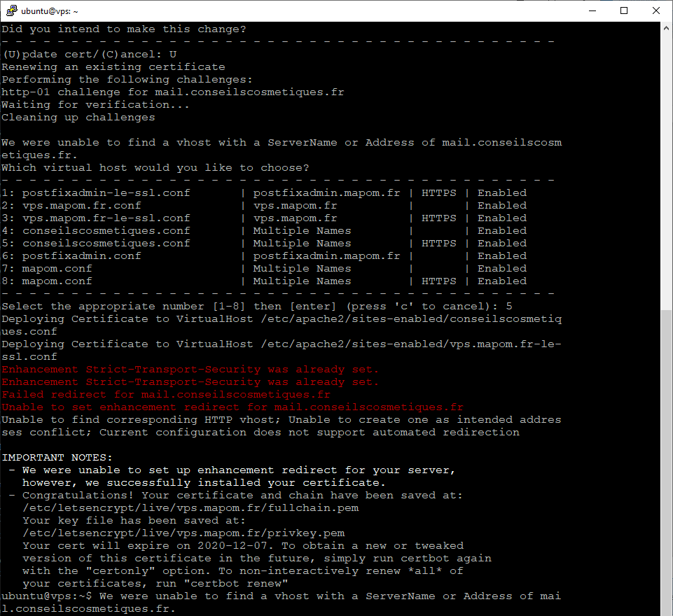Click the title bar text ubuntu@vps: ~
Viewport: 673px width, 616px height.
50,11
